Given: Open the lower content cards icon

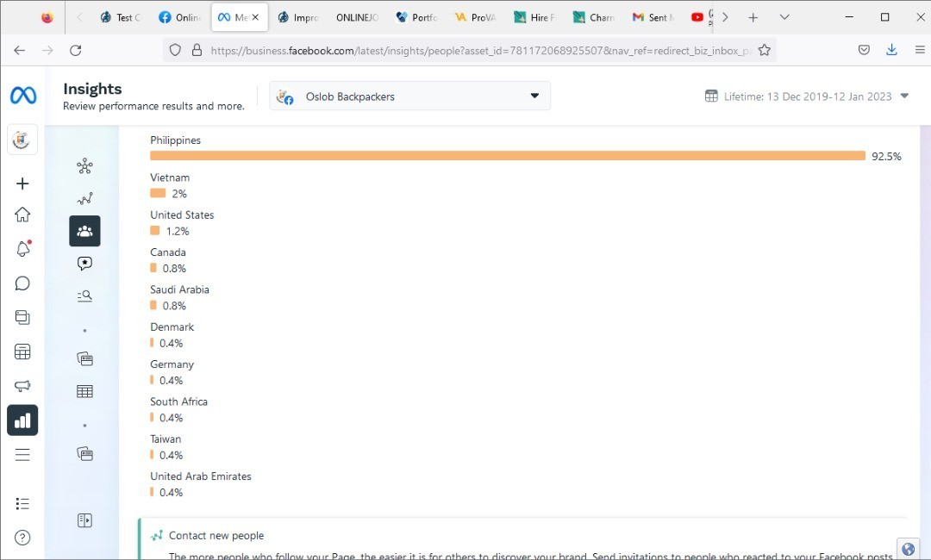Looking at the screenshot, I should (x=84, y=454).
